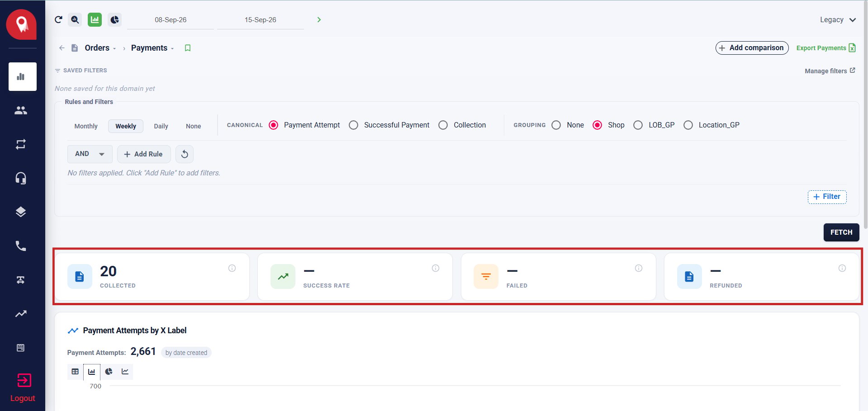Image resolution: width=868 pixels, height=411 pixels.
Task: Click Add comparison button
Action: [752, 48]
